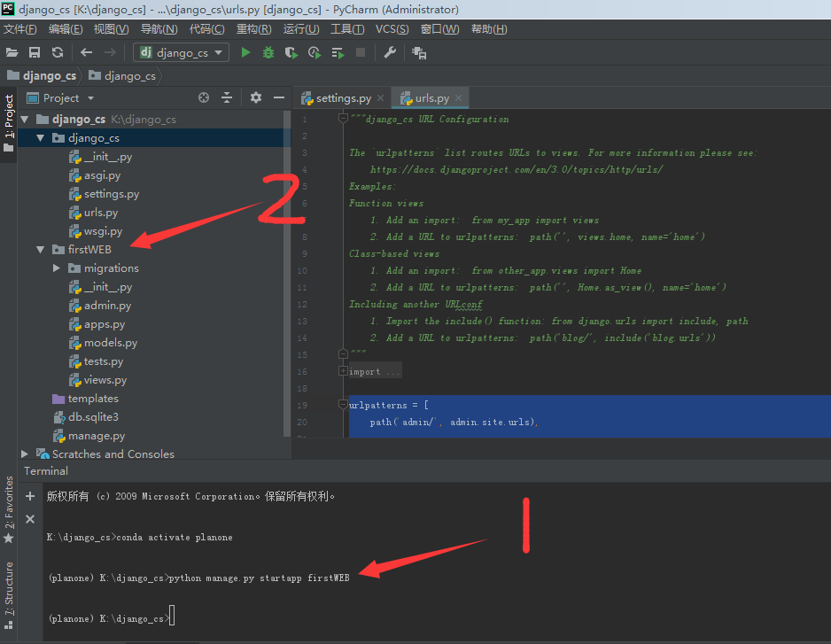831x644 pixels.
Task: Close the urls.py editor tab
Action: 458,98
